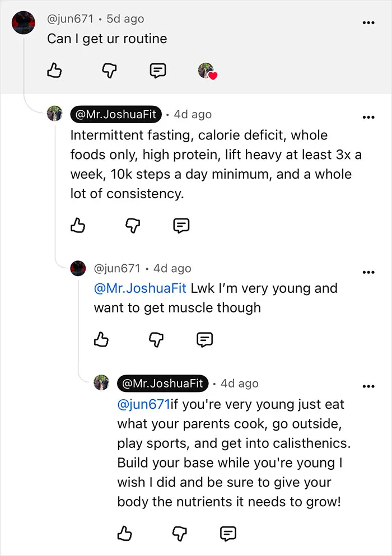Screen dimensions: 392x556
Task: Open the blue @Mr.JoshuaFit mention link
Action: tap(140, 288)
